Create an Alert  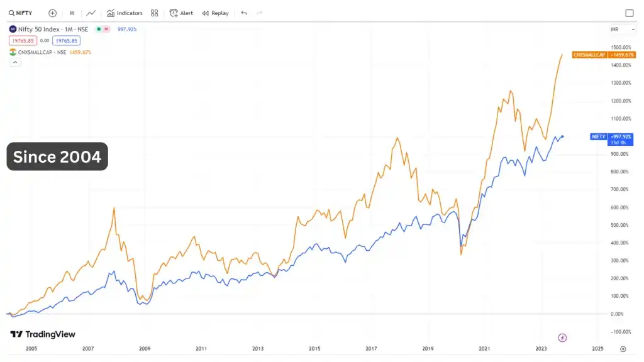pos(181,13)
